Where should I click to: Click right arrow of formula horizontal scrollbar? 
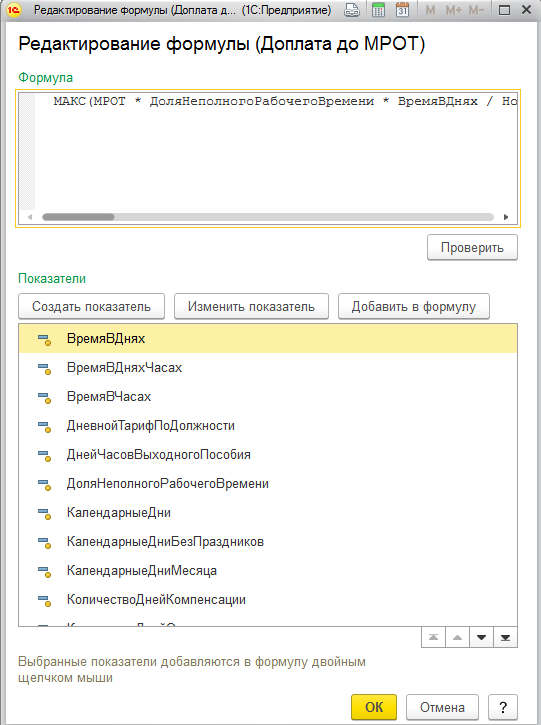tap(506, 217)
